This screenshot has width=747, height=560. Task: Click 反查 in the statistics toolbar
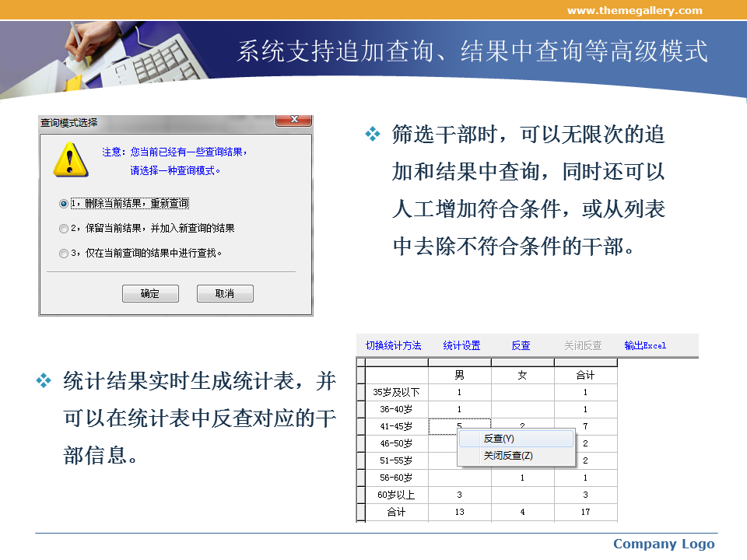(521, 345)
